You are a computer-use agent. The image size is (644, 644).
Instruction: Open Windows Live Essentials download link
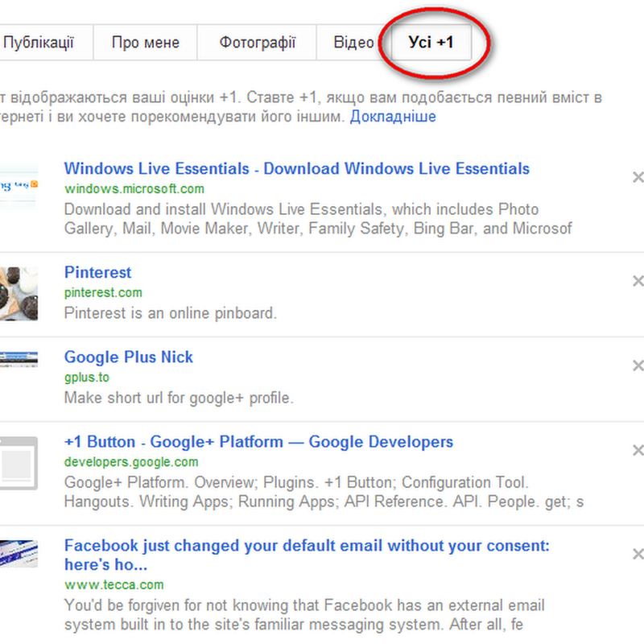point(296,169)
